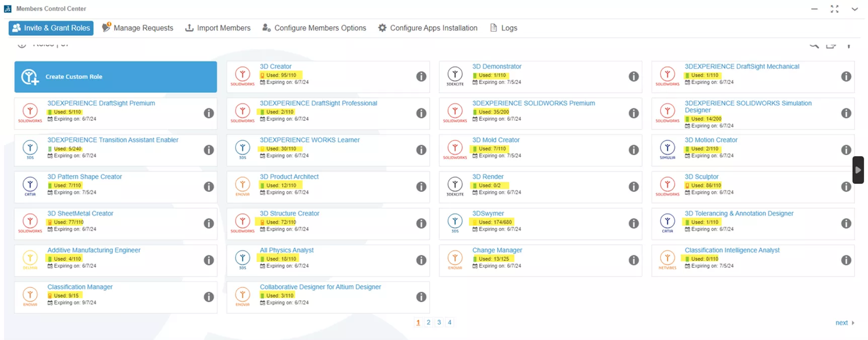Click Create Custom Role button
Image resolution: width=868 pixels, height=340 pixels.
(116, 77)
